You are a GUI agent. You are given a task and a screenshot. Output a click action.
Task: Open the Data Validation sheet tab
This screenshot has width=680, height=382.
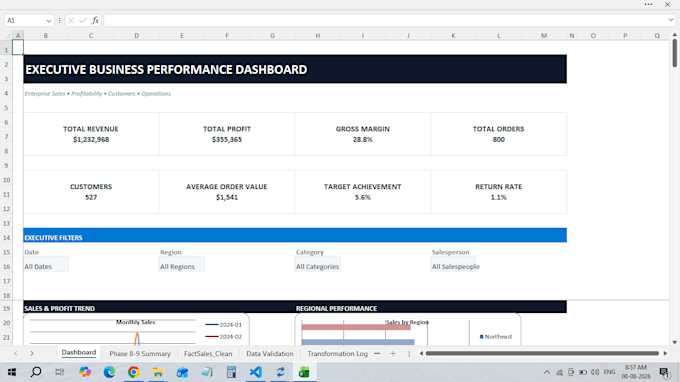(x=270, y=353)
